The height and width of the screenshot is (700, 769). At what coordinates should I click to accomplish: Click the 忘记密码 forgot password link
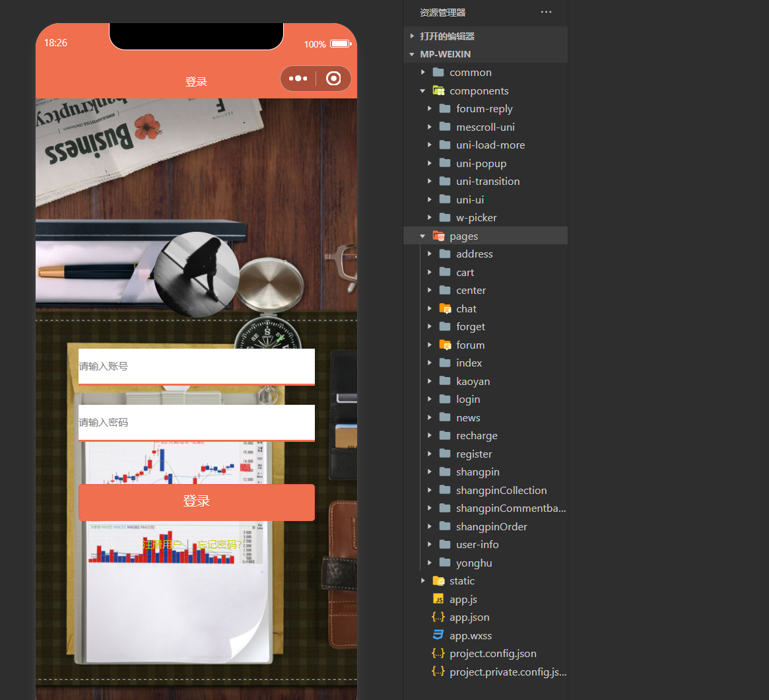(x=218, y=544)
